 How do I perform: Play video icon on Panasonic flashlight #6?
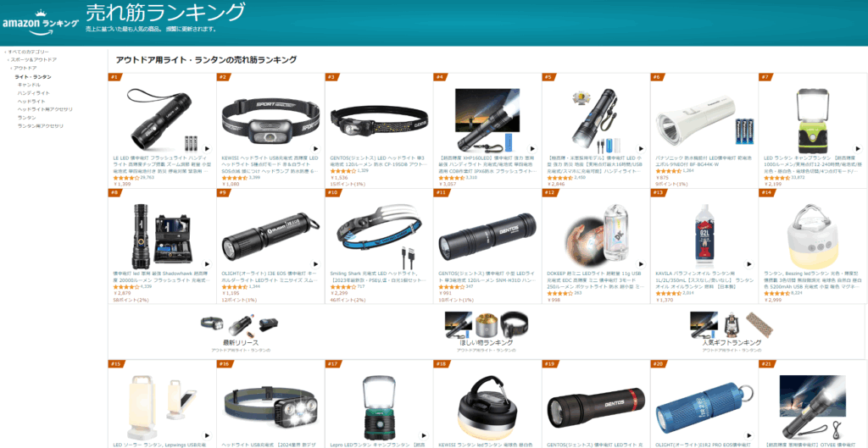pyautogui.click(x=749, y=149)
